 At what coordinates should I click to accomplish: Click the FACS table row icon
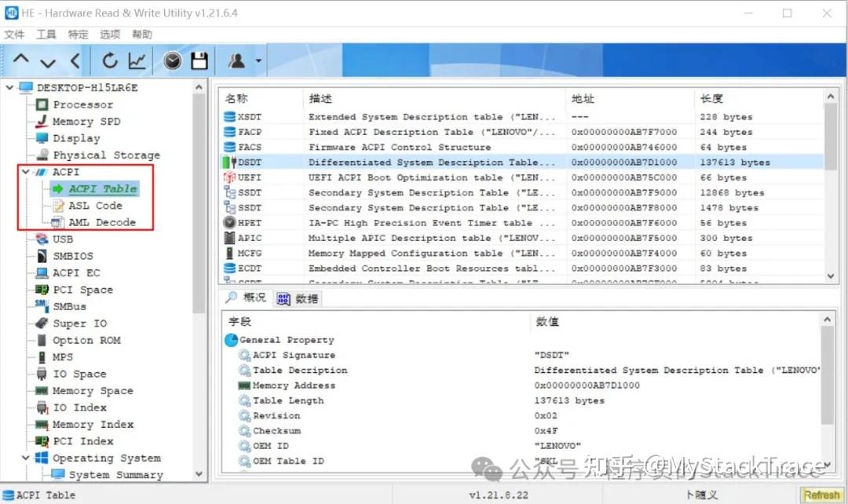click(229, 147)
